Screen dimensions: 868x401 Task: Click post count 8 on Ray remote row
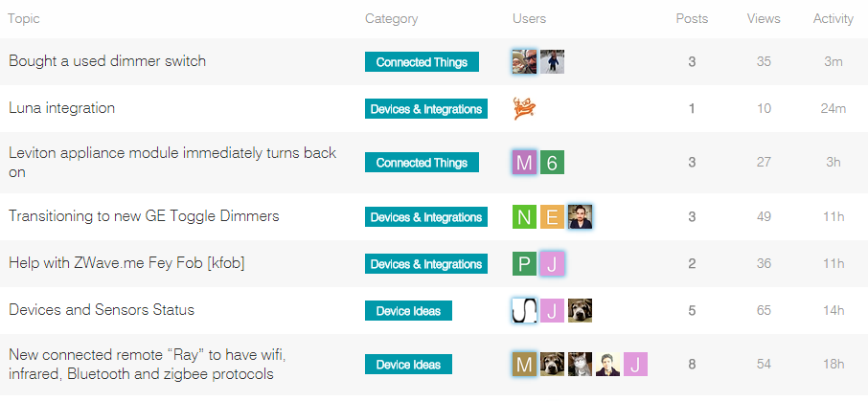(692, 365)
